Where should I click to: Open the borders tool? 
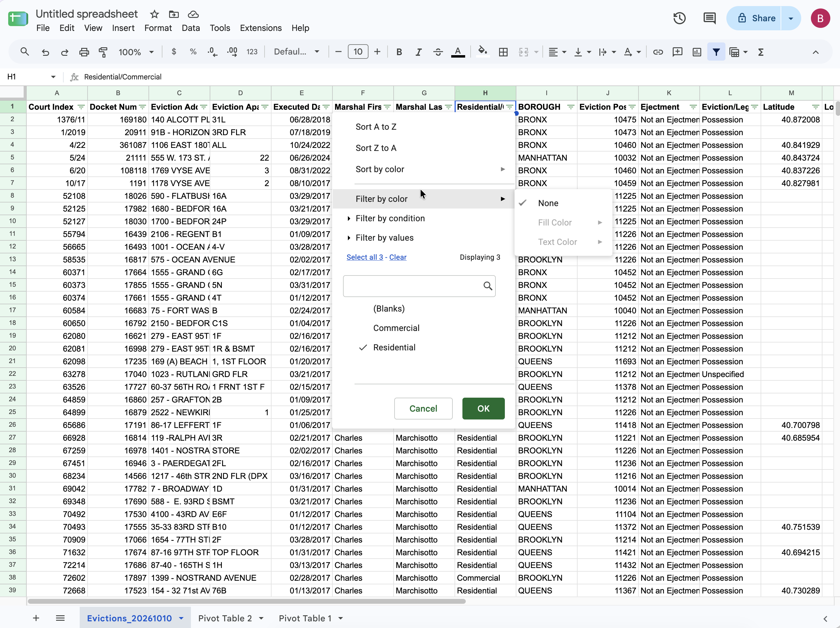(503, 52)
